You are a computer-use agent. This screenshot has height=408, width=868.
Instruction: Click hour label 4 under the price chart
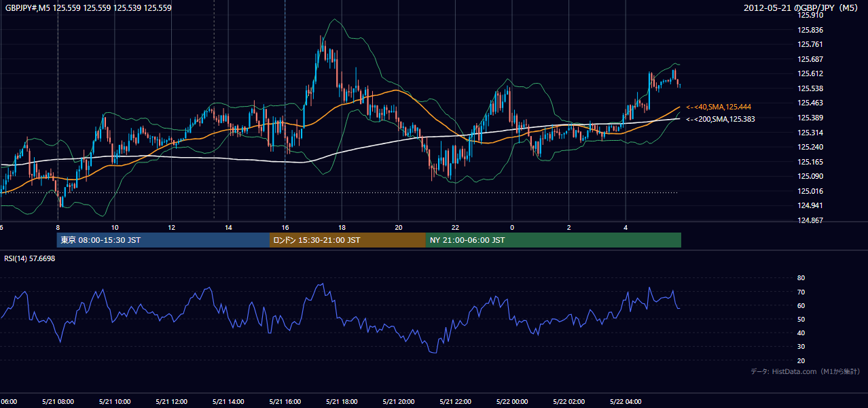626,227
